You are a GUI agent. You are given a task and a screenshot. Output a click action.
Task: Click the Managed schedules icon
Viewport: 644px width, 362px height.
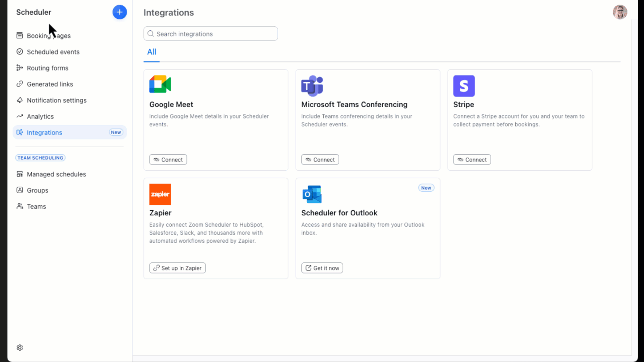point(20,174)
